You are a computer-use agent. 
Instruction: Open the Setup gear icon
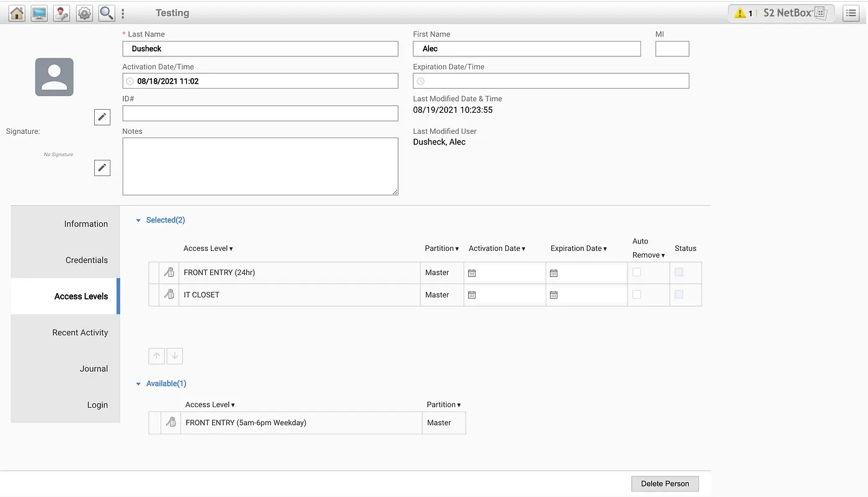pyautogui.click(x=84, y=12)
